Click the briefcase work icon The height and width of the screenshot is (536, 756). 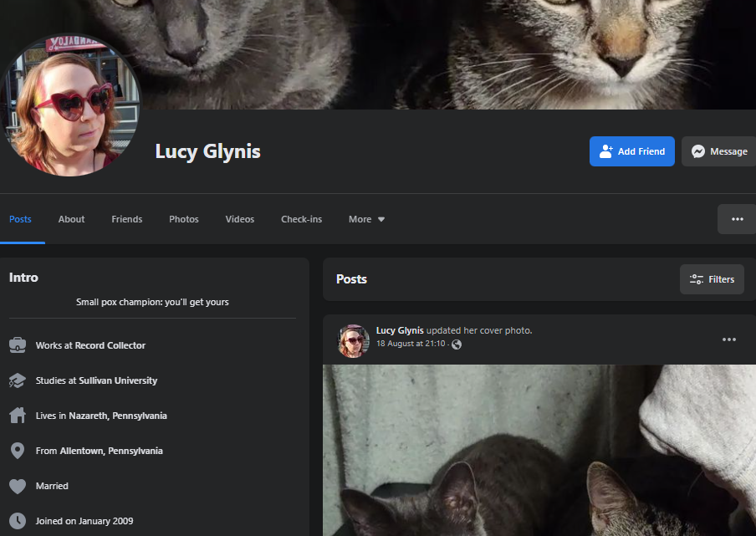click(18, 345)
